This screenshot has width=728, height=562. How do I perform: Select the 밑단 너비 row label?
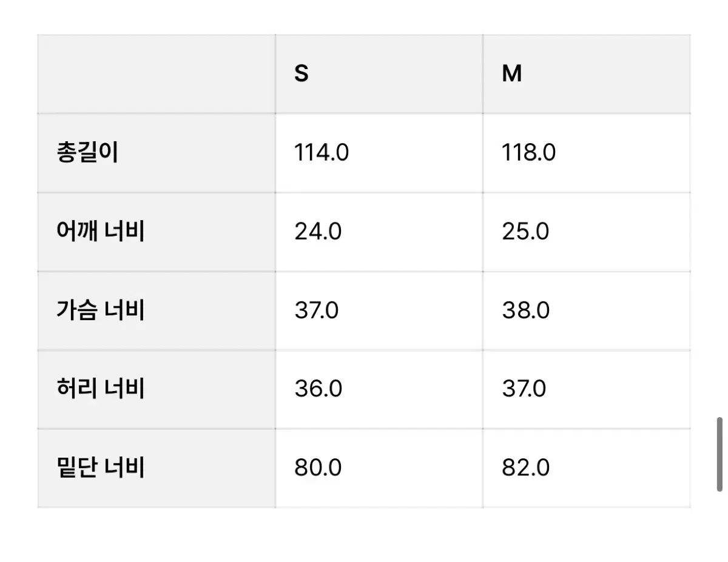[100, 467]
